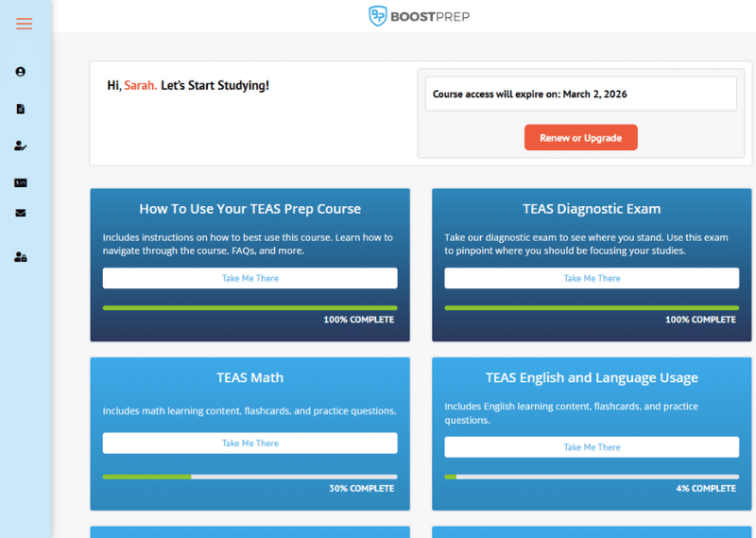This screenshot has height=538, width=756.
Task: Click the 'How To Use Your TEAS Prep Course' title
Action: pyautogui.click(x=249, y=209)
